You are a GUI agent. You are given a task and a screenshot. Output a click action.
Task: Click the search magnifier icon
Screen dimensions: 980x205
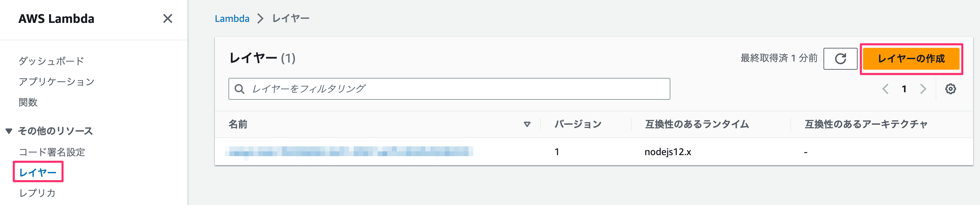point(239,89)
